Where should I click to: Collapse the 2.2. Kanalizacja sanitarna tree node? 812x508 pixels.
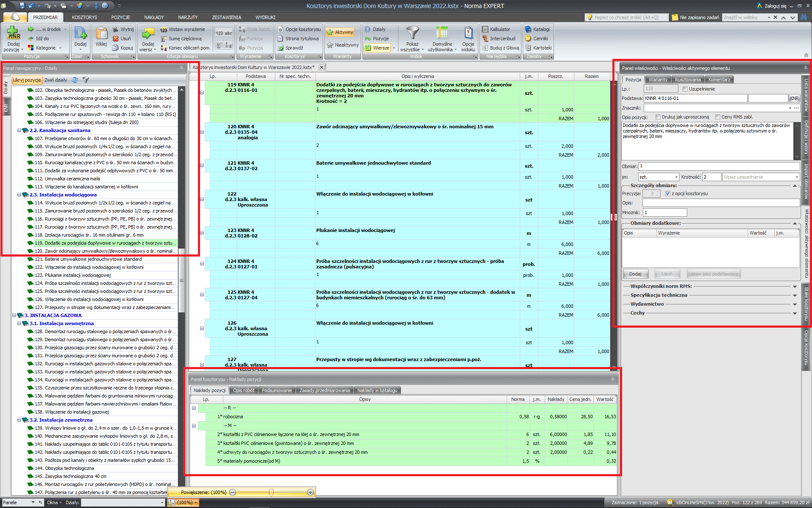click(x=19, y=130)
